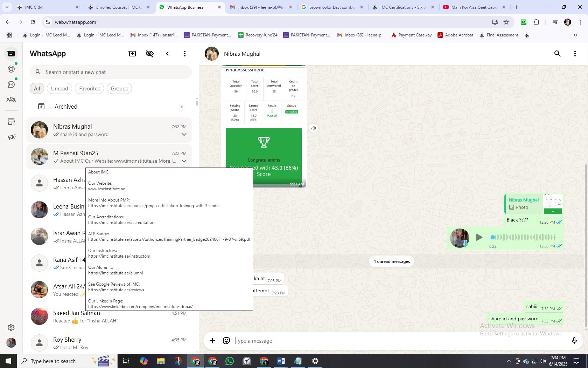
Task: Select the Unread chat filter
Action: pos(59,89)
